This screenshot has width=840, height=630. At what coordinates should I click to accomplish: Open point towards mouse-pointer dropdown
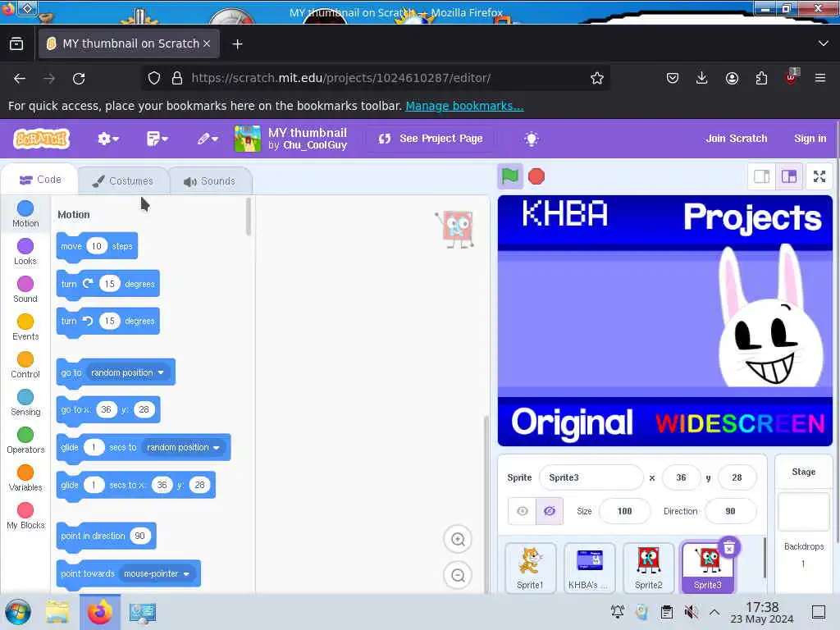point(157,573)
